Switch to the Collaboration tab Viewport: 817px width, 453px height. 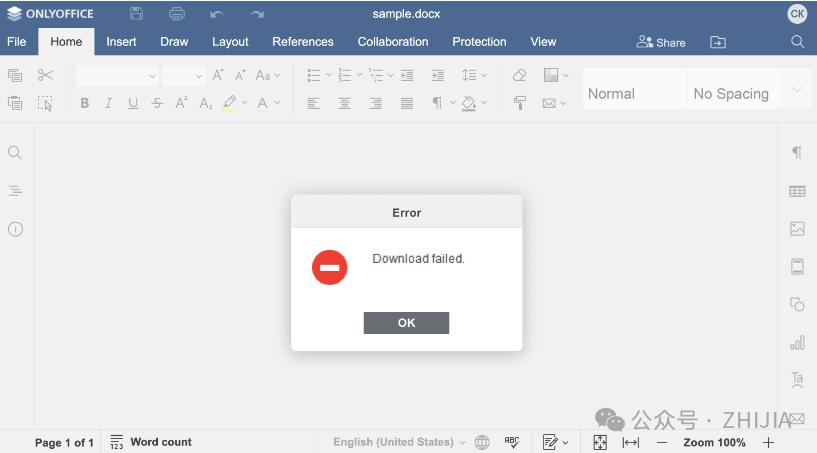pos(393,42)
